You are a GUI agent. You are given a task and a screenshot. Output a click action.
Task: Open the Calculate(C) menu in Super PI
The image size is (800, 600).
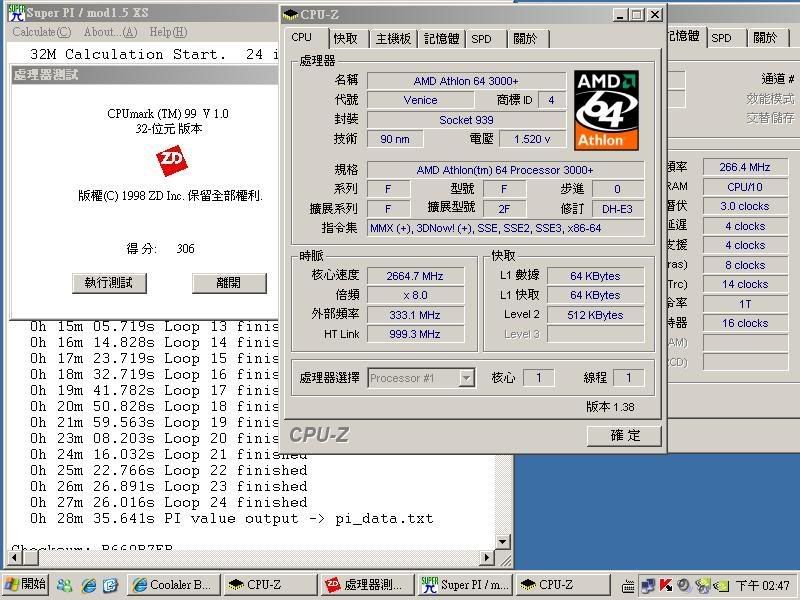click(42, 32)
